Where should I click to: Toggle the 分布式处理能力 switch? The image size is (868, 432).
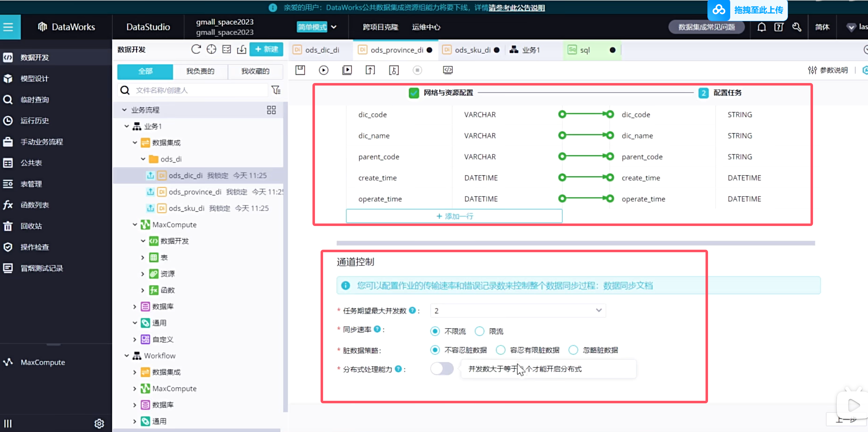tap(442, 369)
